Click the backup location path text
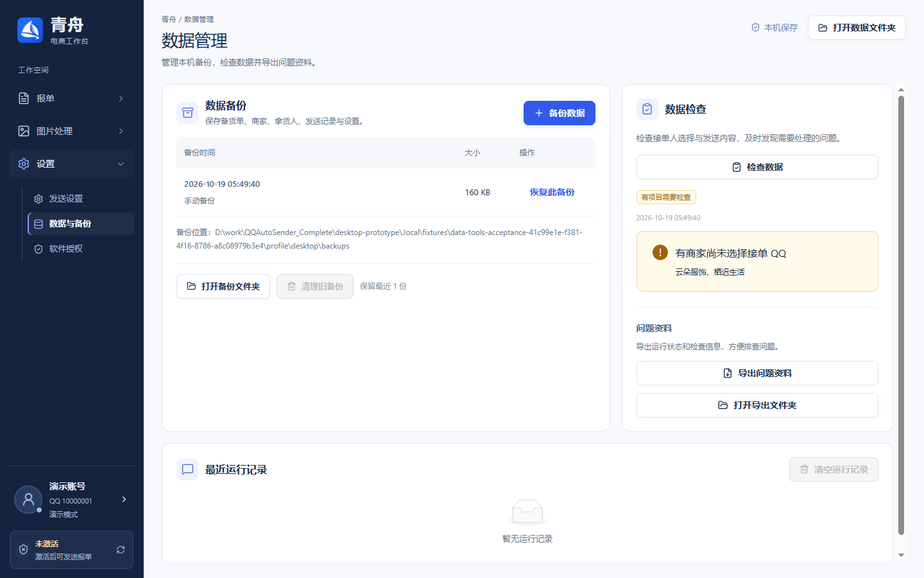The height and width of the screenshot is (578, 924). tap(380, 239)
